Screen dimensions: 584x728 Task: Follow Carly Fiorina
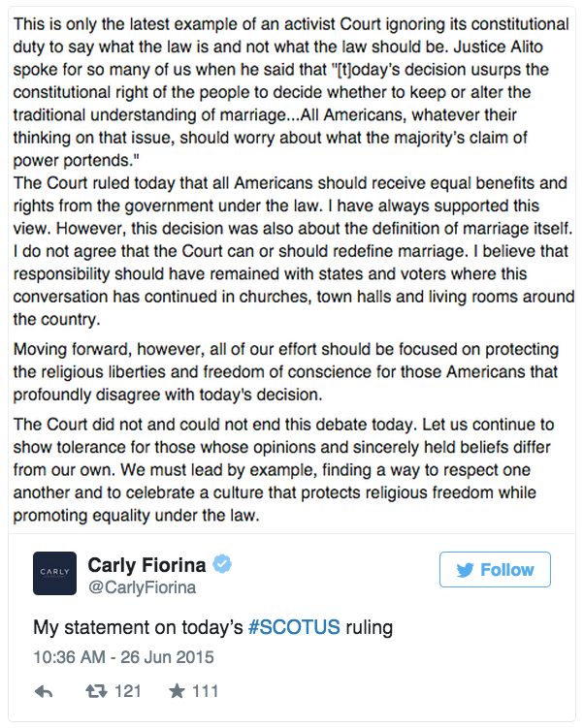496,570
